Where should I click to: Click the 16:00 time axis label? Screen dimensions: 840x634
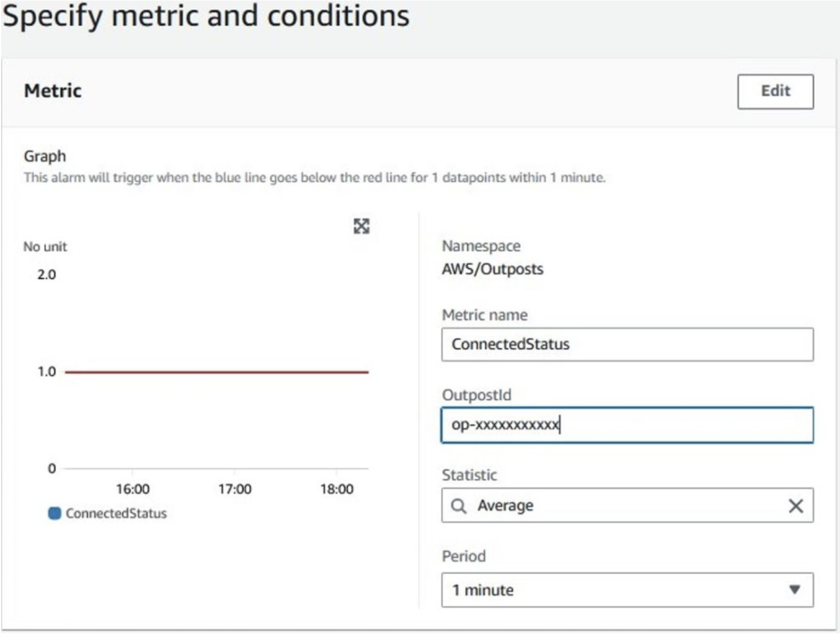pos(132,489)
